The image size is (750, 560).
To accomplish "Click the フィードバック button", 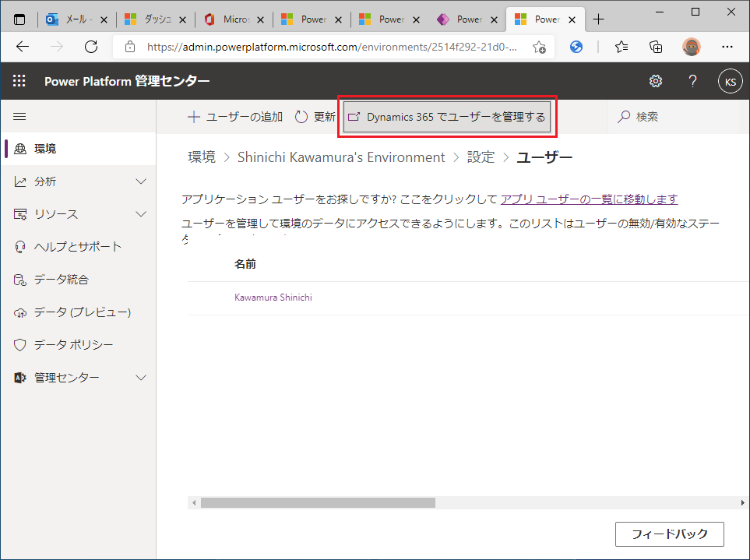I will (669, 534).
